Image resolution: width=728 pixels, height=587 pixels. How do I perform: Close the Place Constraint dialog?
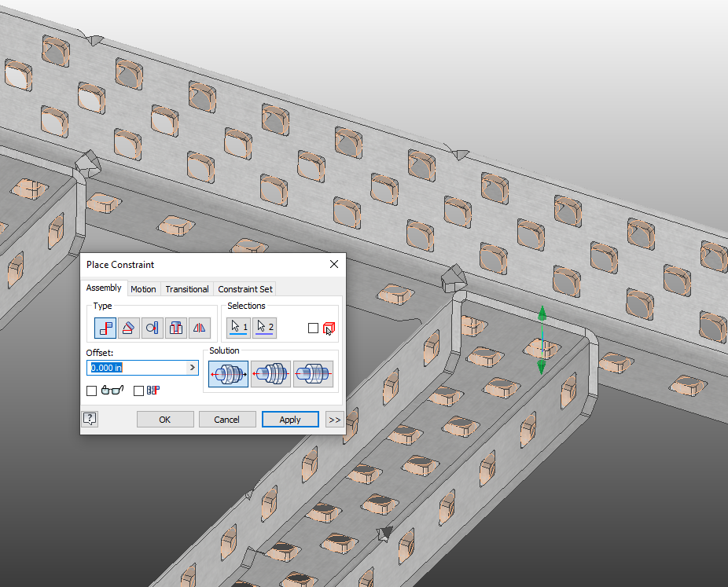pyautogui.click(x=334, y=264)
